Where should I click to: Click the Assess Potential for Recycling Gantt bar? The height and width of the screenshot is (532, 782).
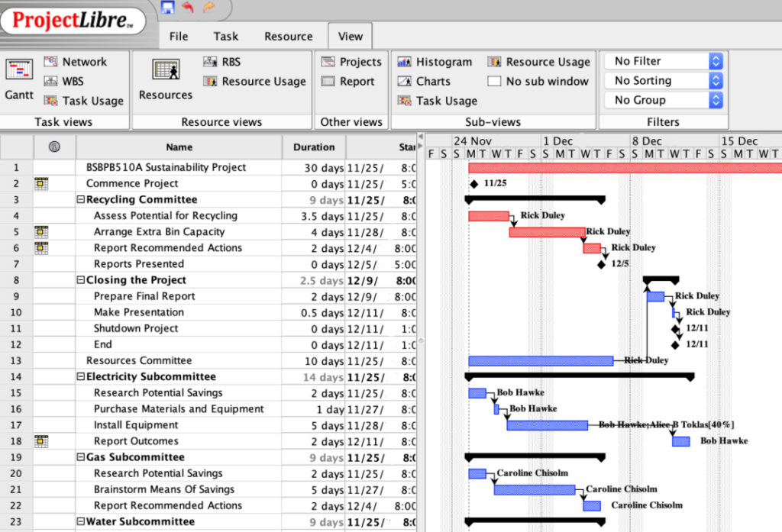click(489, 216)
